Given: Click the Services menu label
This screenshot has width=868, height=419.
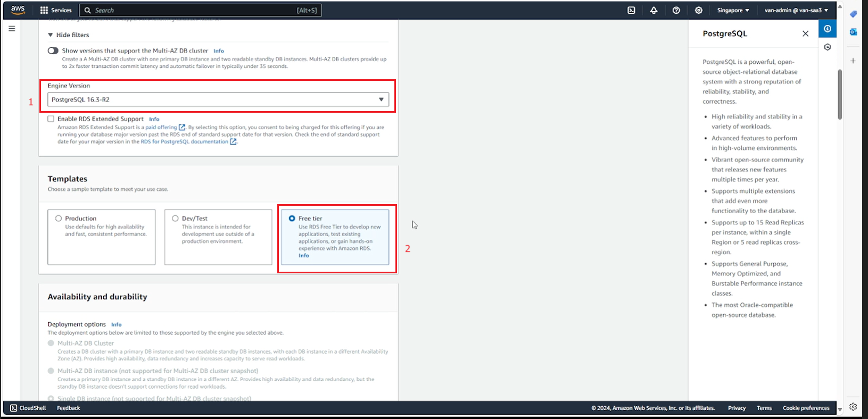Looking at the screenshot, I should (61, 10).
